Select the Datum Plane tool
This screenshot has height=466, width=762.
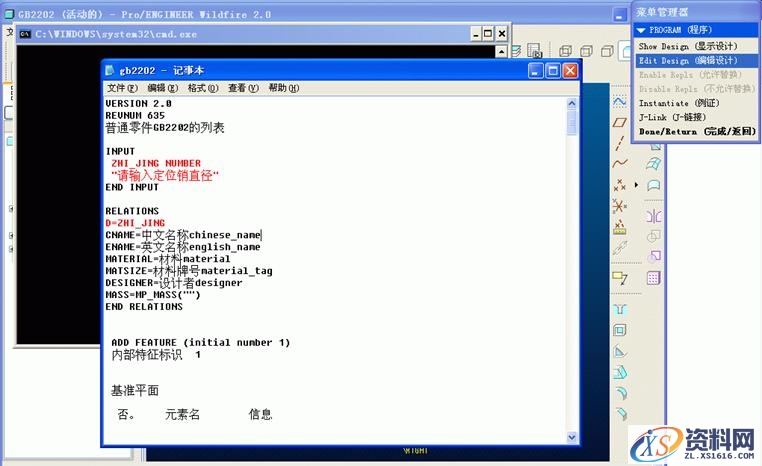pyautogui.click(x=619, y=122)
